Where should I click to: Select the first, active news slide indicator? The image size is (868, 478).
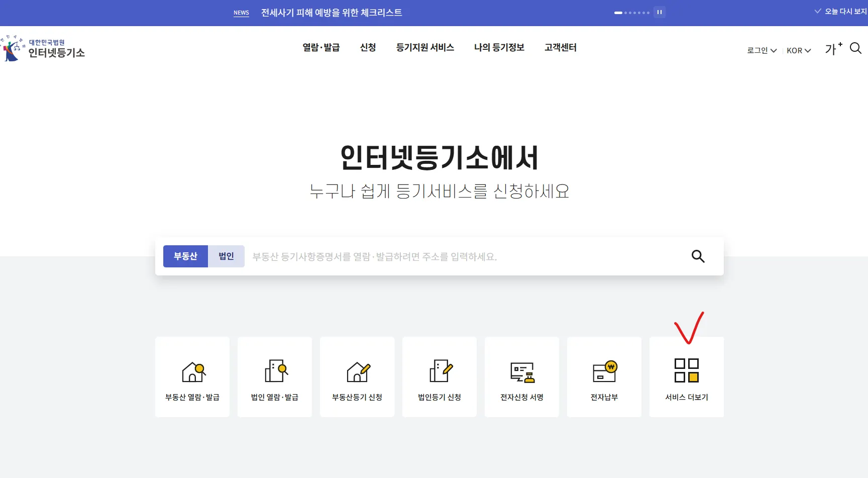pyautogui.click(x=618, y=13)
